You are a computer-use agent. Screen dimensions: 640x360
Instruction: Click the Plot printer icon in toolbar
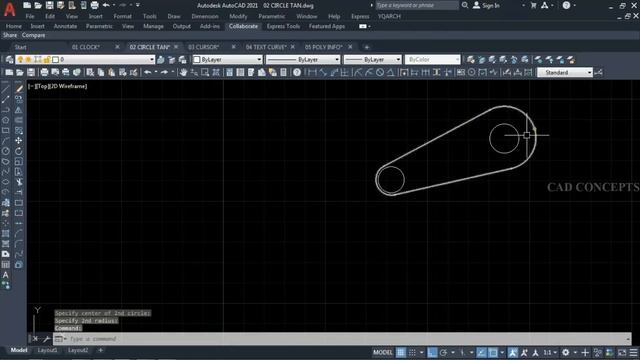coord(44,72)
